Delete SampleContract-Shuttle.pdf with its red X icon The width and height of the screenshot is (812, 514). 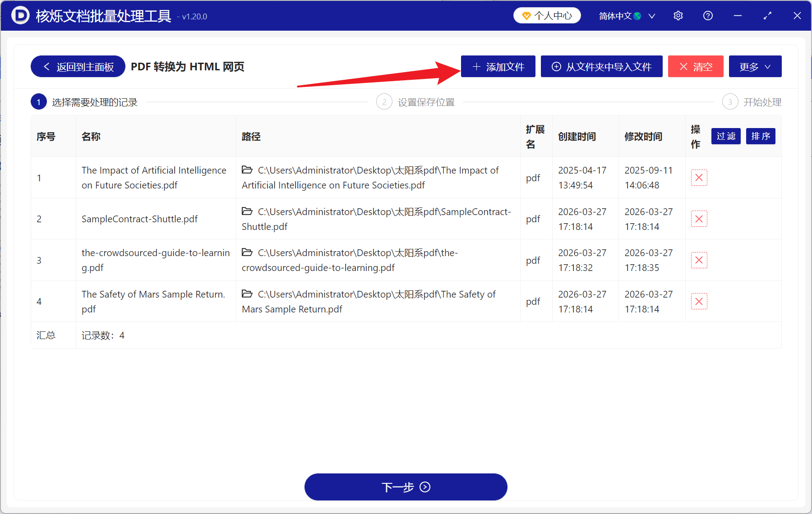coord(699,219)
